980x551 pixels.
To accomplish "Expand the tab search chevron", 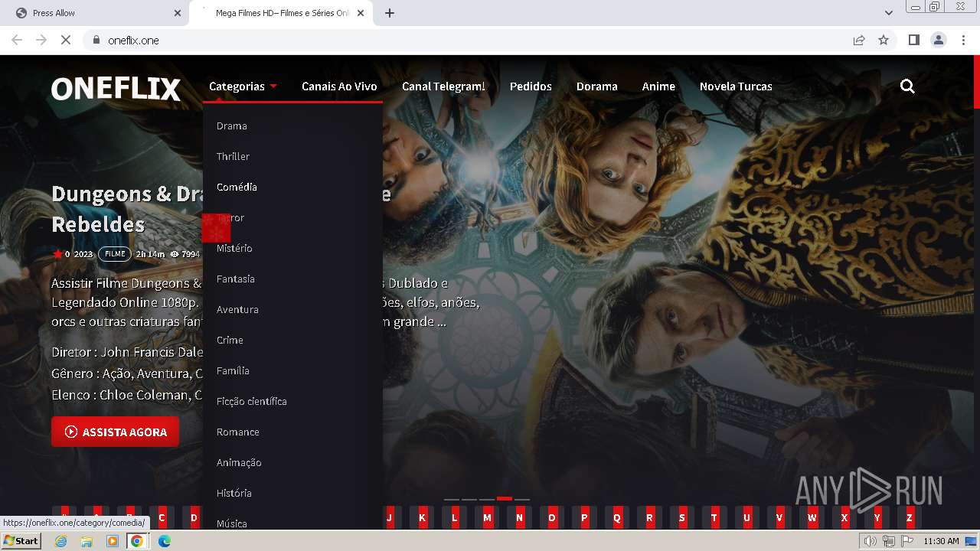I will coord(888,13).
